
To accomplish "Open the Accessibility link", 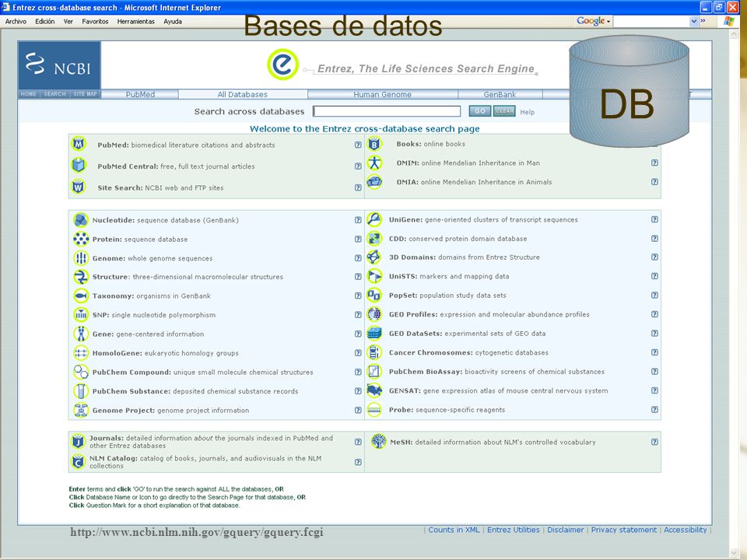I will (x=685, y=530).
